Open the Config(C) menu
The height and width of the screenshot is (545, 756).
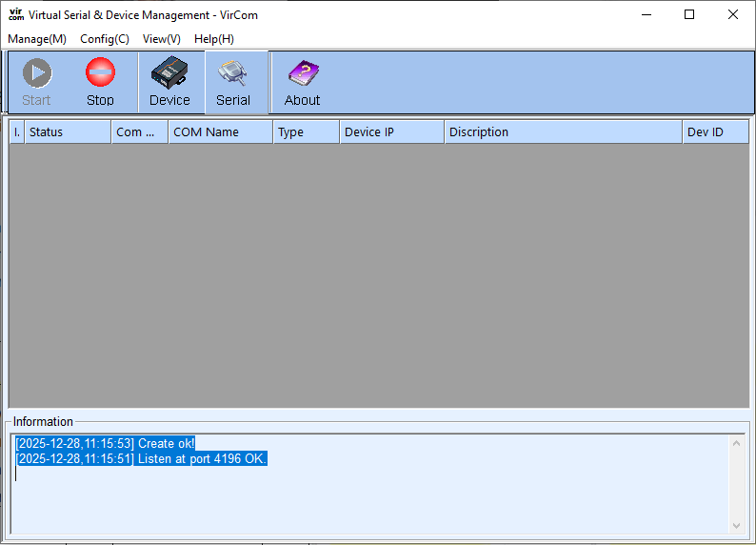click(x=105, y=39)
